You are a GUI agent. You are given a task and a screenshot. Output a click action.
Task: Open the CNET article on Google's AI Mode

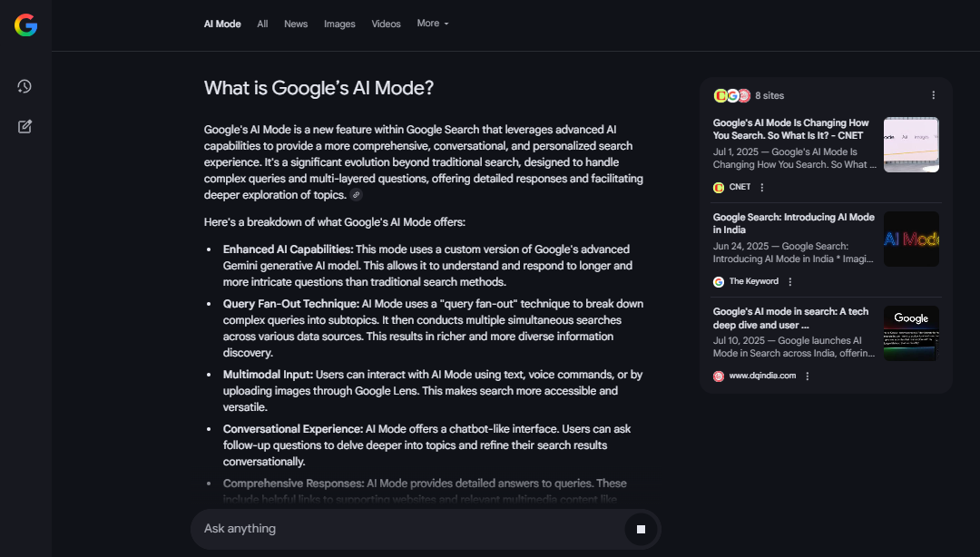(790, 129)
